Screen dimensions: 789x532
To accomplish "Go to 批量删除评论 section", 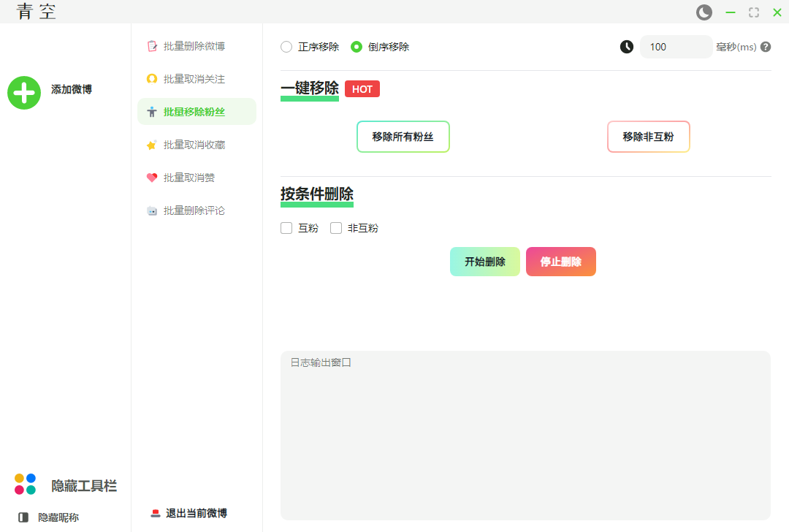I will pos(194,210).
